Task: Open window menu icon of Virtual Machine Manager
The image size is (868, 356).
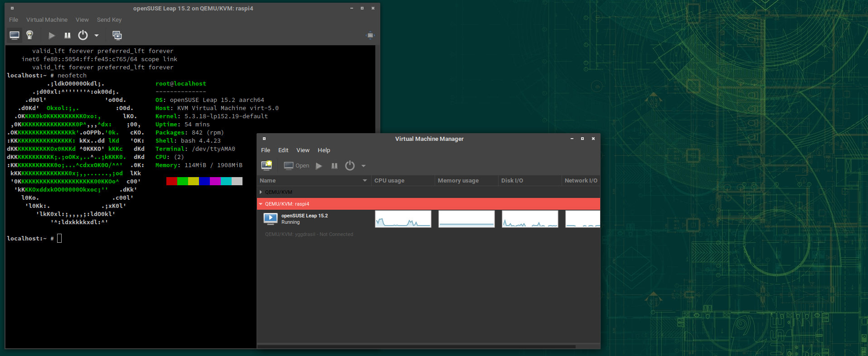Action: pos(264,139)
